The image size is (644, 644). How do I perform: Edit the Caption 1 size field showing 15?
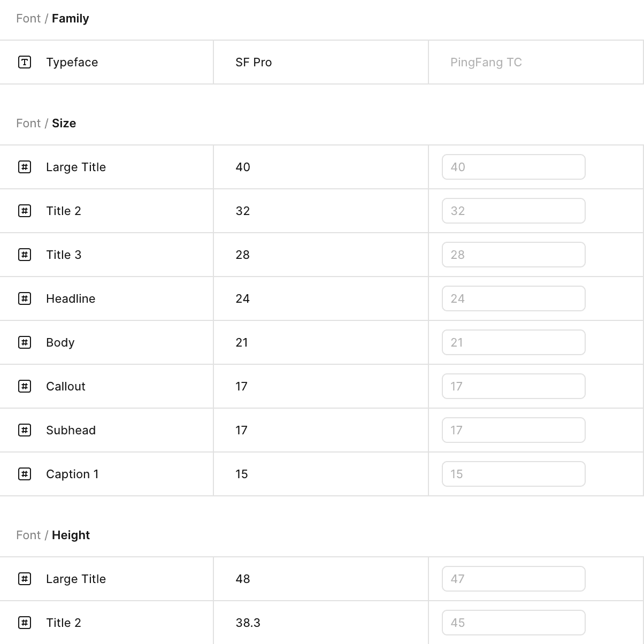click(513, 474)
